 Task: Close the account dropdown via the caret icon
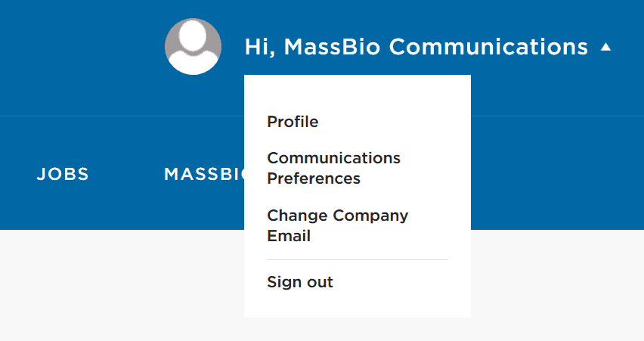(605, 47)
